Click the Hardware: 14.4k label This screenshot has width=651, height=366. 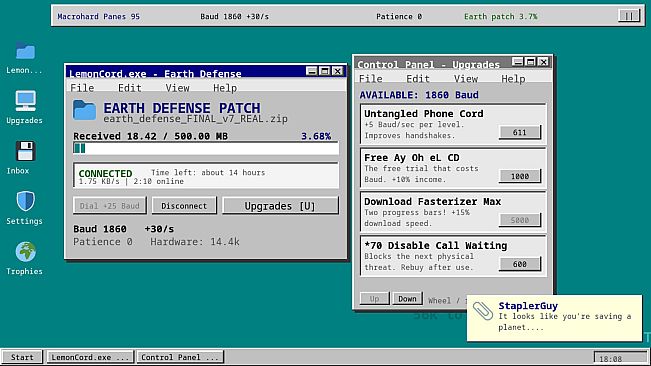[x=195, y=242]
